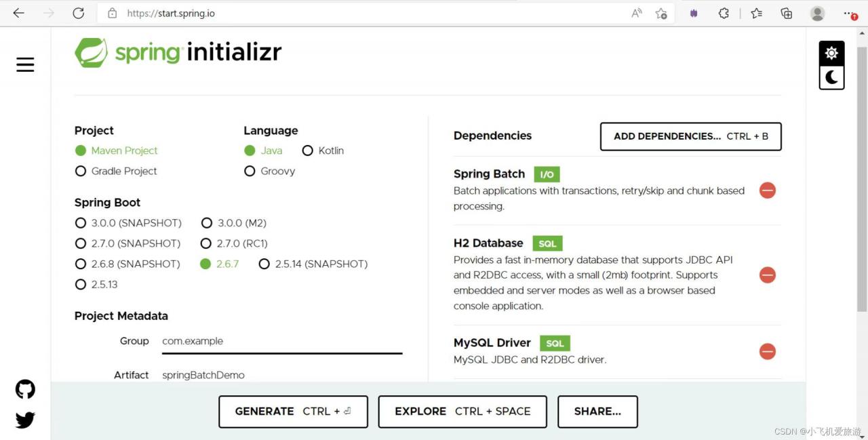Open browser extensions puzzle icon
Image resolution: width=868 pixels, height=440 pixels.
click(724, 13)
